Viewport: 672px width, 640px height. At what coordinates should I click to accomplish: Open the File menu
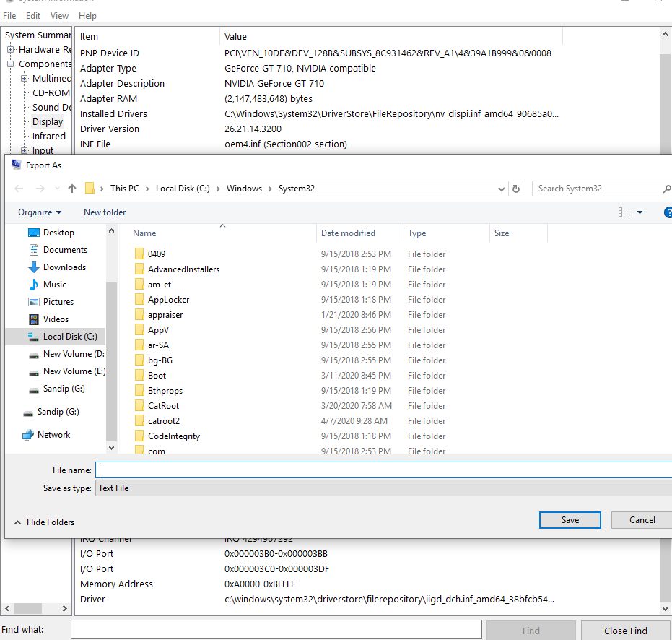9,16
